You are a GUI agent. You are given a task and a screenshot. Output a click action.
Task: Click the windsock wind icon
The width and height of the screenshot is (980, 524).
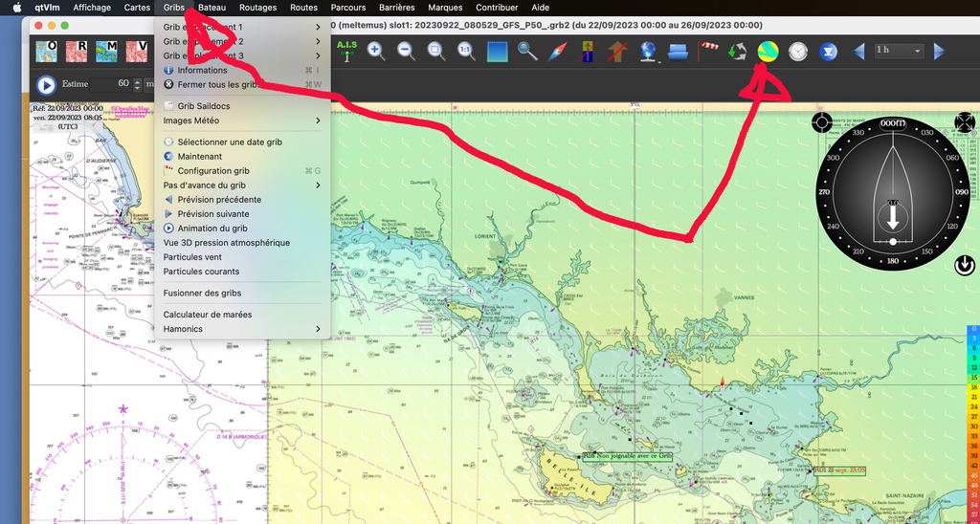point(708,52)
